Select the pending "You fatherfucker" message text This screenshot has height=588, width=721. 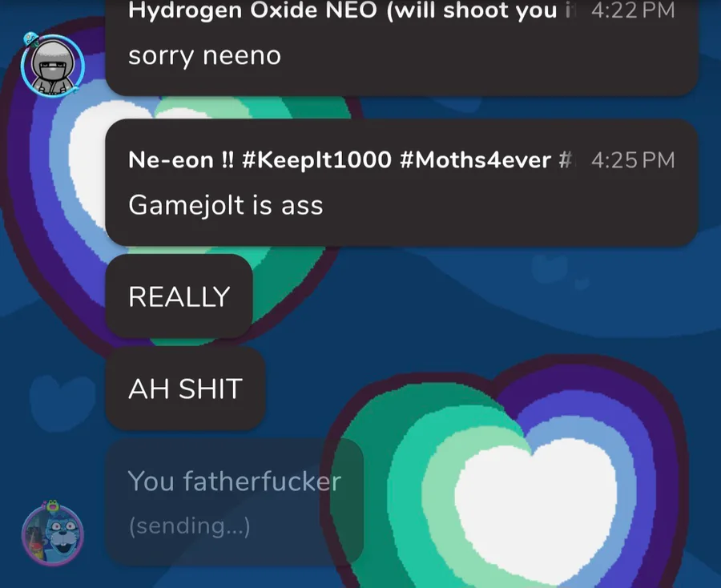(235, 481)
